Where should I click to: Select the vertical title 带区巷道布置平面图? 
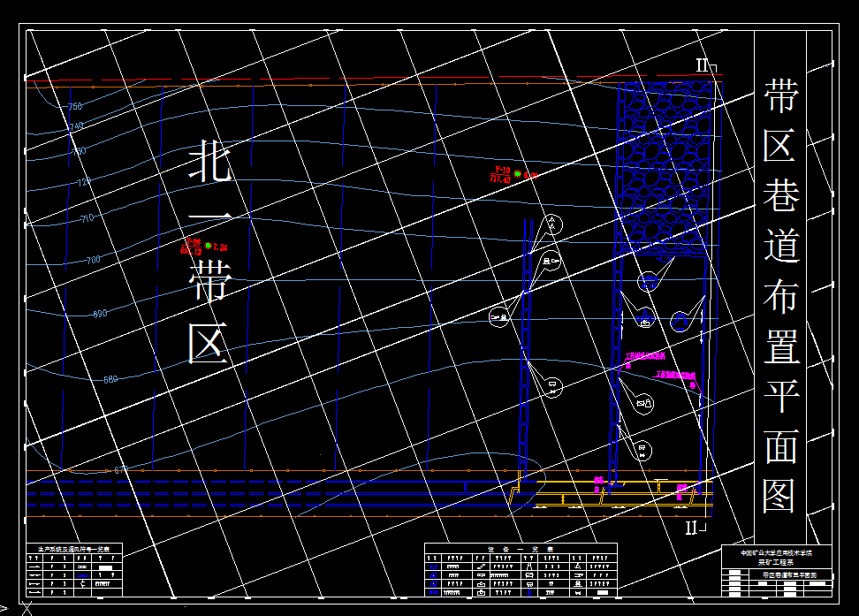click(780, 296)
